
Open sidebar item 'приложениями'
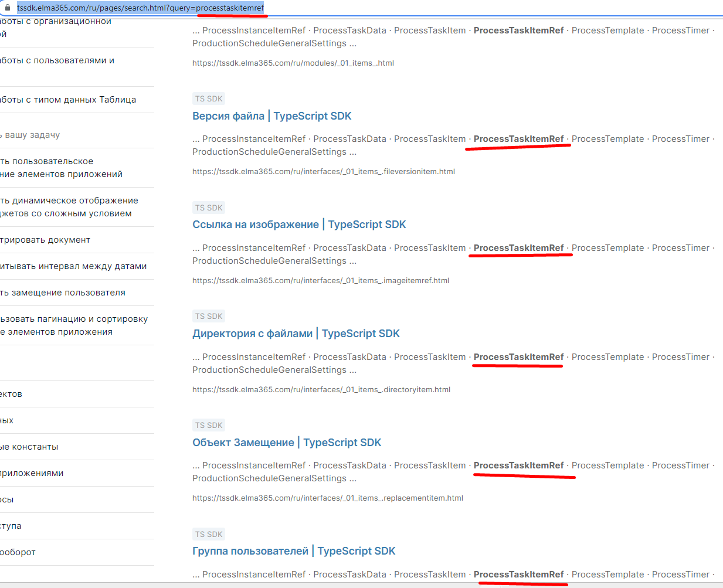tap(32, 473)
